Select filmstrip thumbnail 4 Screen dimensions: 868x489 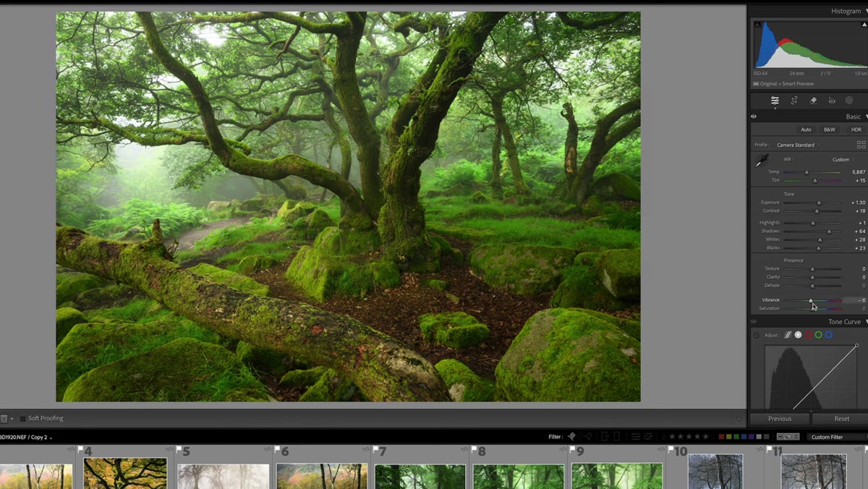pyautogui.click(x=125, y=473)
